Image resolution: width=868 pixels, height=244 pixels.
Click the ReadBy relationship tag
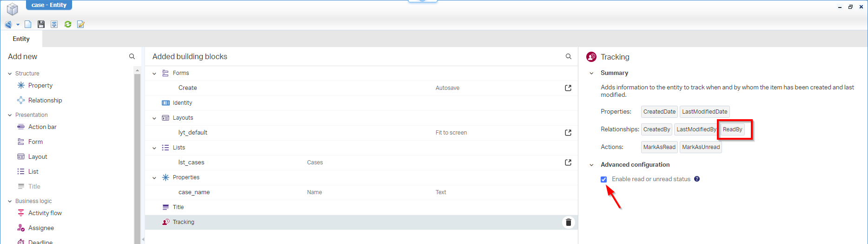pyautogui.click(x=732, y=129)
